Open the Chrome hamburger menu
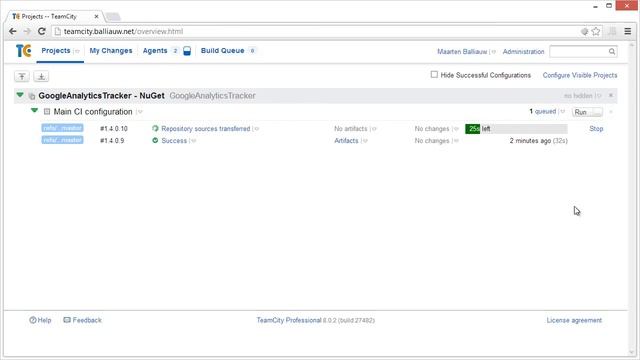The width and height of the screenshot is (640, 360). pos(628,31)
